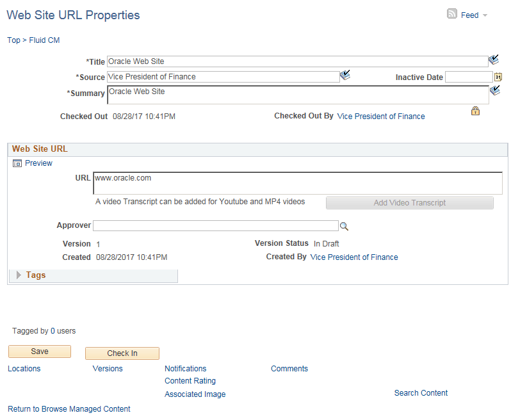Click the Preview page icon
The height and width of the screenshot is (420, 511).
click(x=17, y=163)
